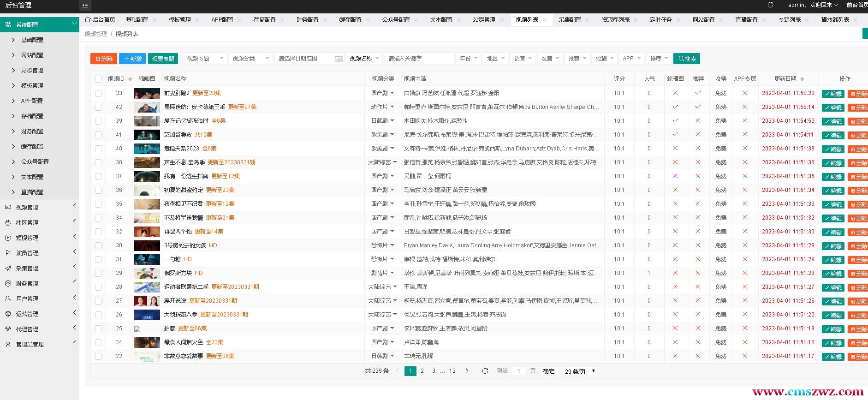868x400 pixels.
Task: Switch to the 采集配置 tab
Action: click(x=570, y=20)
